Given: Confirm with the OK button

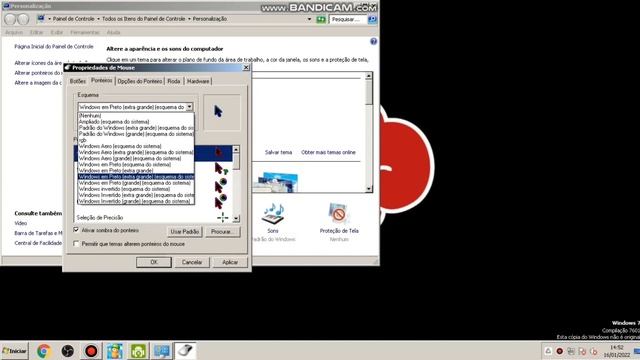Looking at the screenshot, I should coord(154,262).
